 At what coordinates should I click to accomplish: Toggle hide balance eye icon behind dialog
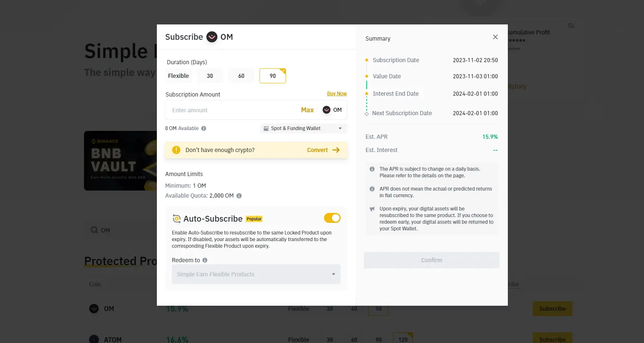tap(571, 26)
